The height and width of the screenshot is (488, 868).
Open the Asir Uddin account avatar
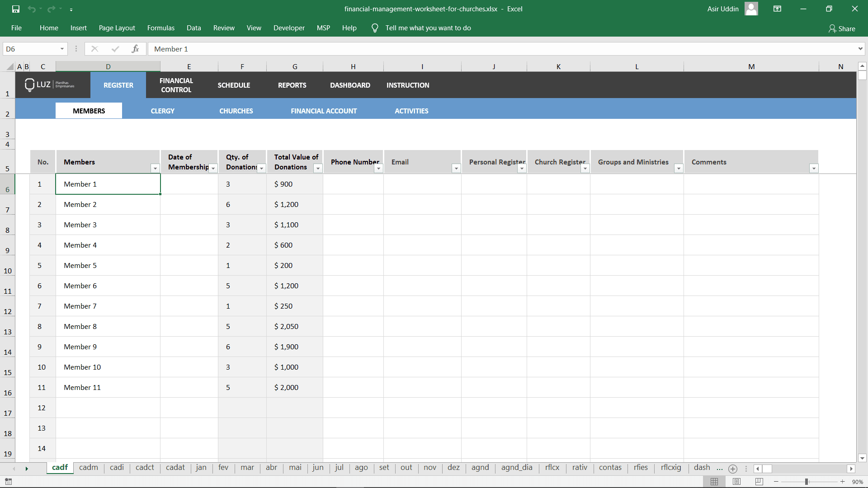coord(751,9)
